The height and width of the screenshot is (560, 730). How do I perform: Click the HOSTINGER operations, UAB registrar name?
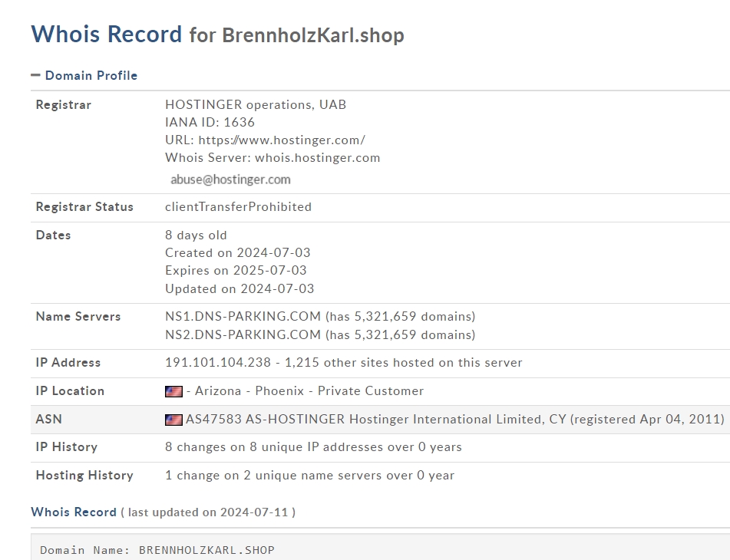[x=256, y=104]
